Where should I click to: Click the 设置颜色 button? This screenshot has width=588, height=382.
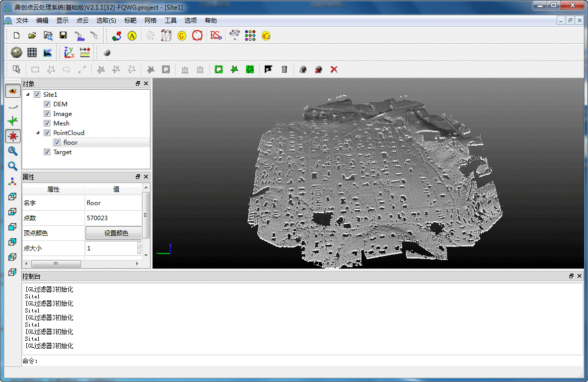coord(116,233)
